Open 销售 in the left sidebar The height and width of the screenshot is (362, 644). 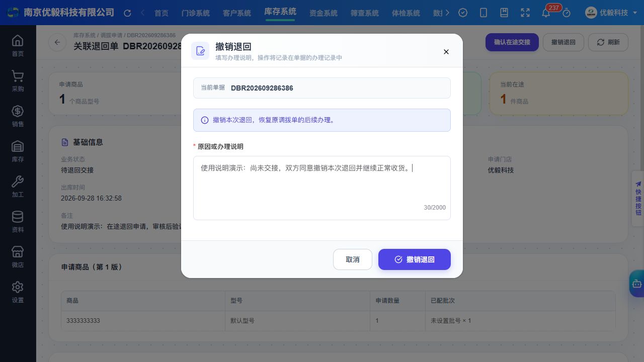(x=18, y=116)
